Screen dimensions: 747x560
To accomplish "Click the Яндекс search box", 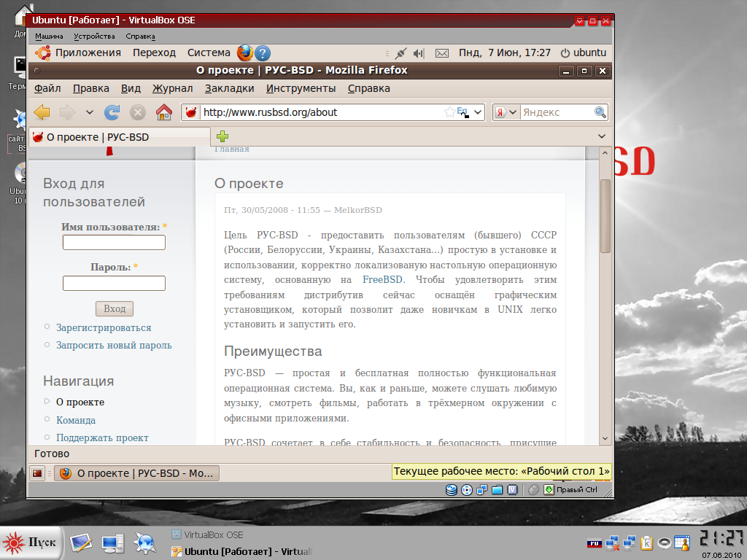I will tap(557, 112).
